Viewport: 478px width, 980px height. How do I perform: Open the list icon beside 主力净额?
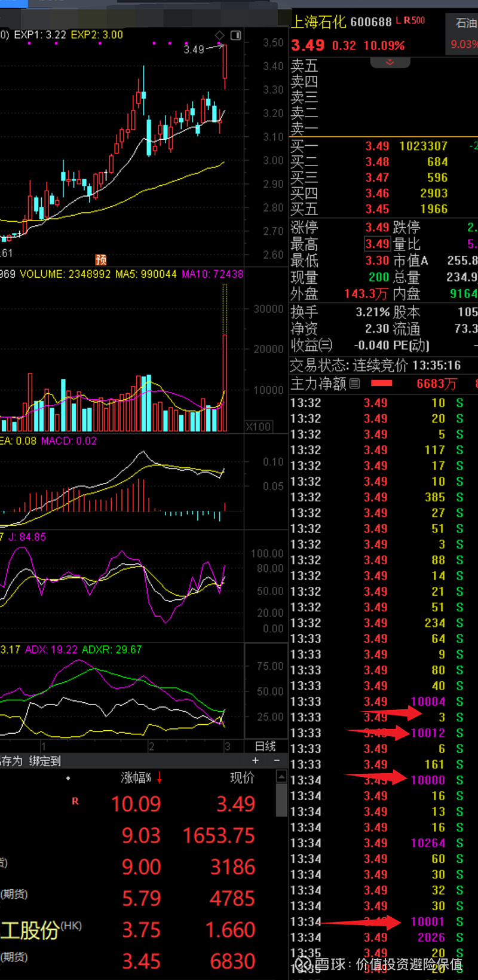coord(355,384)
